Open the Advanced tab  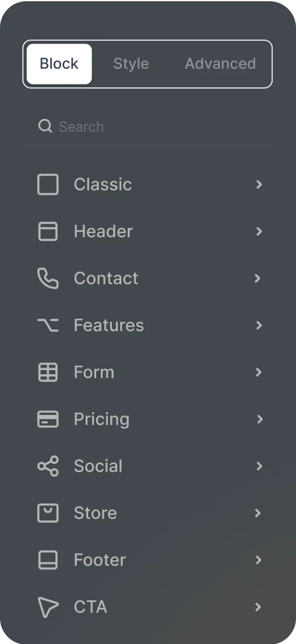point(220,64)
